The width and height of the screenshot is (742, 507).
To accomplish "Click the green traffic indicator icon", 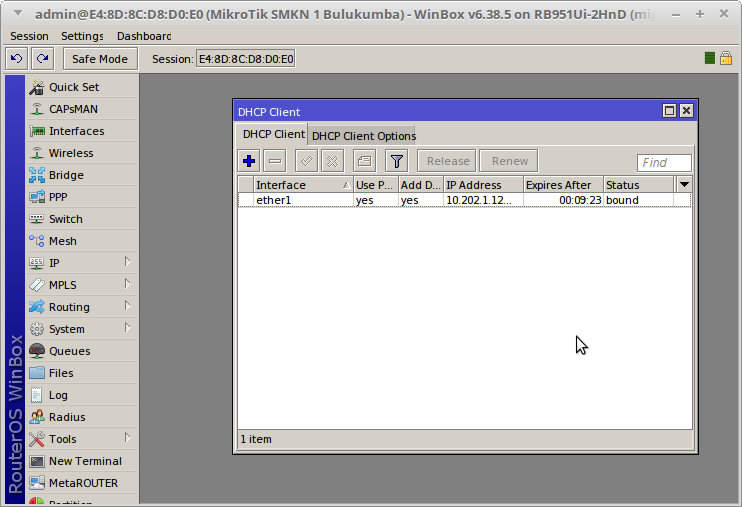I will pyautogui.click(x=709, y=58).
